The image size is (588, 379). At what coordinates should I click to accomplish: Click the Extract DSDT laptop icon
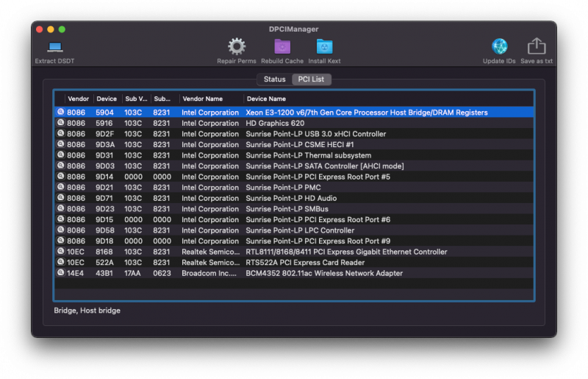click(x=54, y=47)
